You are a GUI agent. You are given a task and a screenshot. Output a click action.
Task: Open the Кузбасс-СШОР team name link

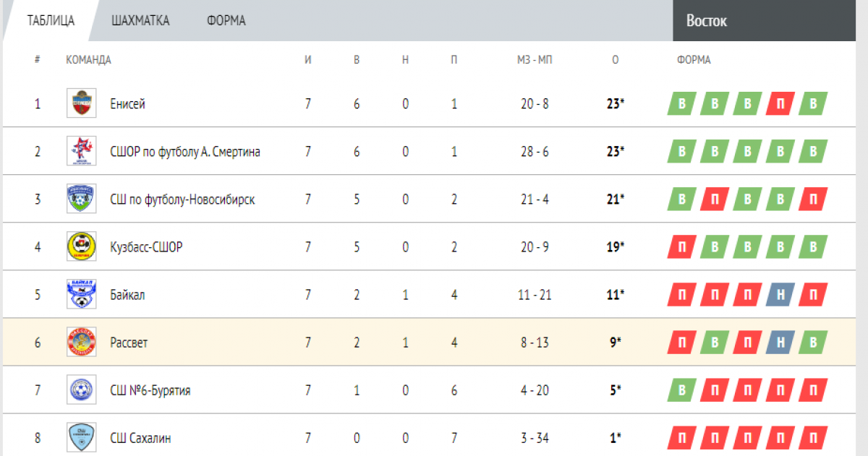146,247
